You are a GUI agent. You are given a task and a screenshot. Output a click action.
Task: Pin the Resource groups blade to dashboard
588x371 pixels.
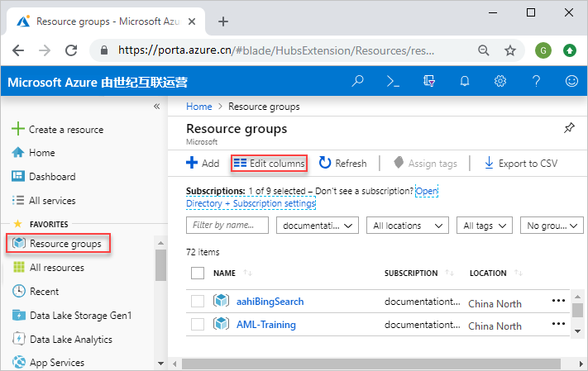tap(569, 128)
